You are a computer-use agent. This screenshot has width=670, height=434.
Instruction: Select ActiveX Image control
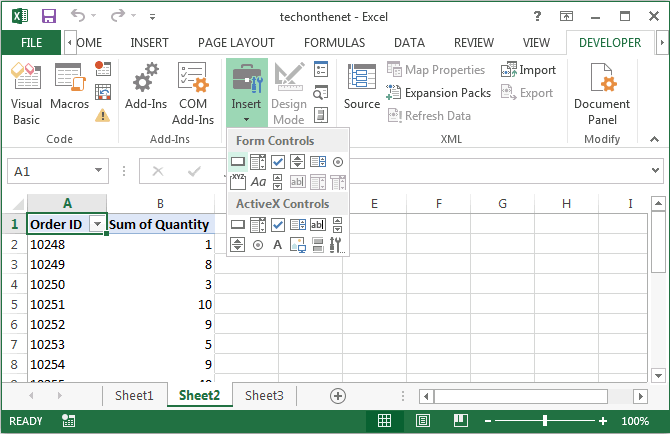(x=297, y=245)
